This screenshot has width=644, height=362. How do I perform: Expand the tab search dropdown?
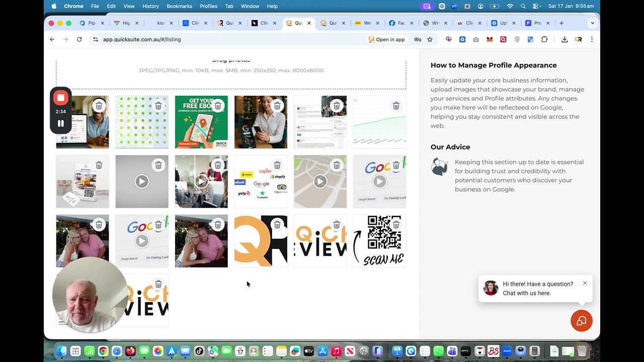click(x=592, y=23)
